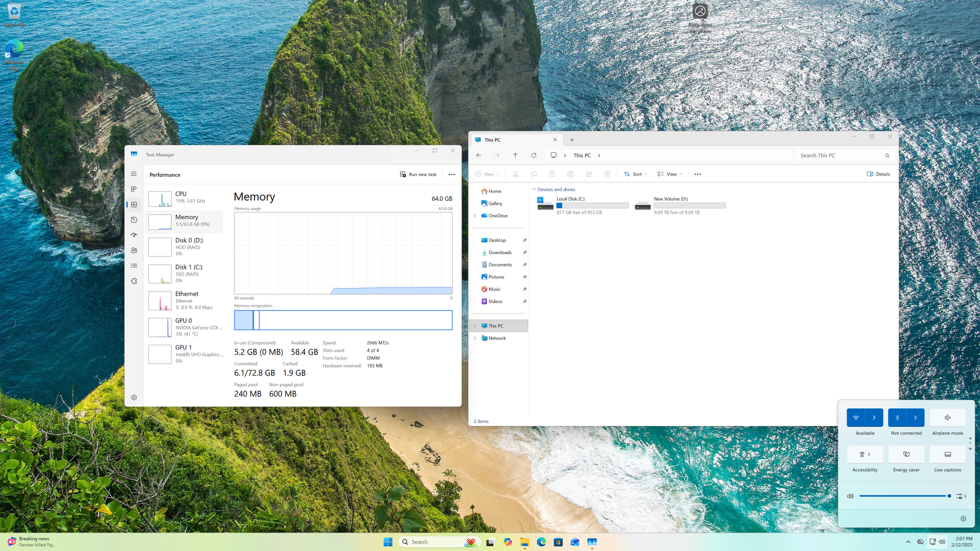
Task: Click the Search This PC field
Action: point(839,156)
